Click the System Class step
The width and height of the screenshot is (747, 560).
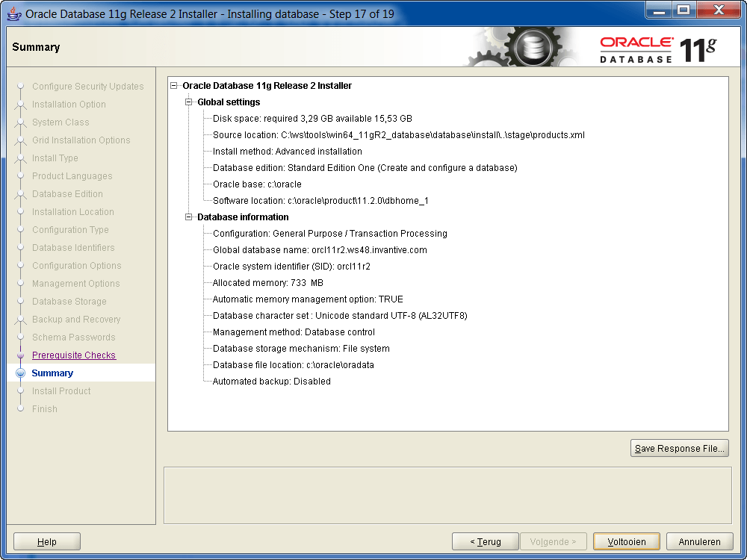(x=61, y=122)
